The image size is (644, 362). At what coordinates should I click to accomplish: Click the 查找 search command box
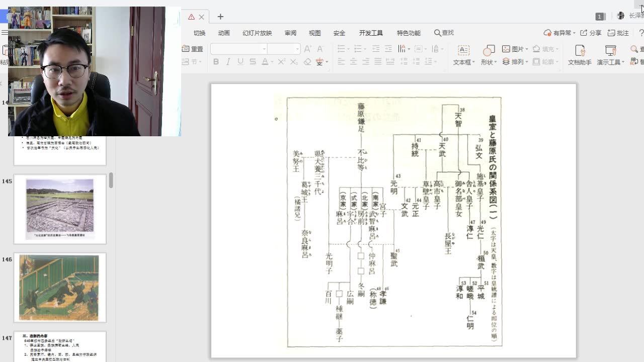tap(444, 33)
